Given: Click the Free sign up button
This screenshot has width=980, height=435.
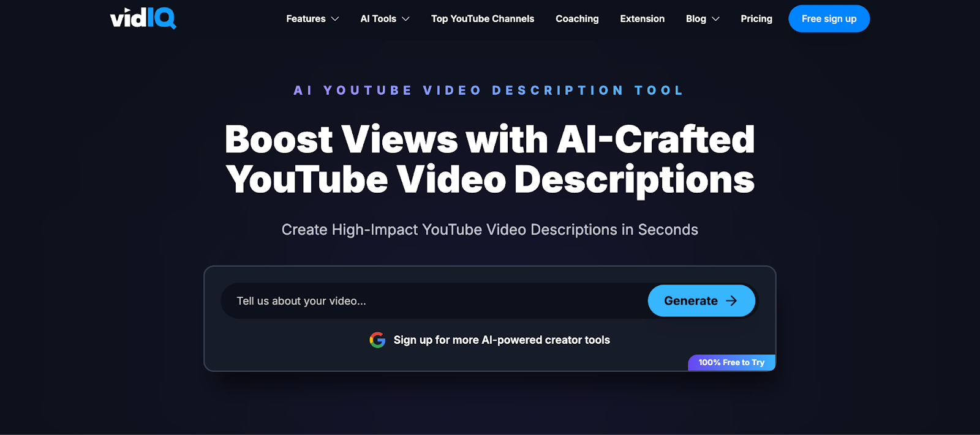Looking at the screenshot, I should click(x=829, y=19).
